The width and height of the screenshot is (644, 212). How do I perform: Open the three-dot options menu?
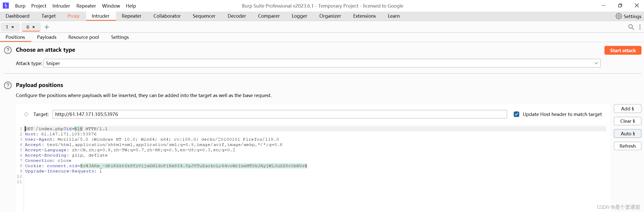(640, 27)
